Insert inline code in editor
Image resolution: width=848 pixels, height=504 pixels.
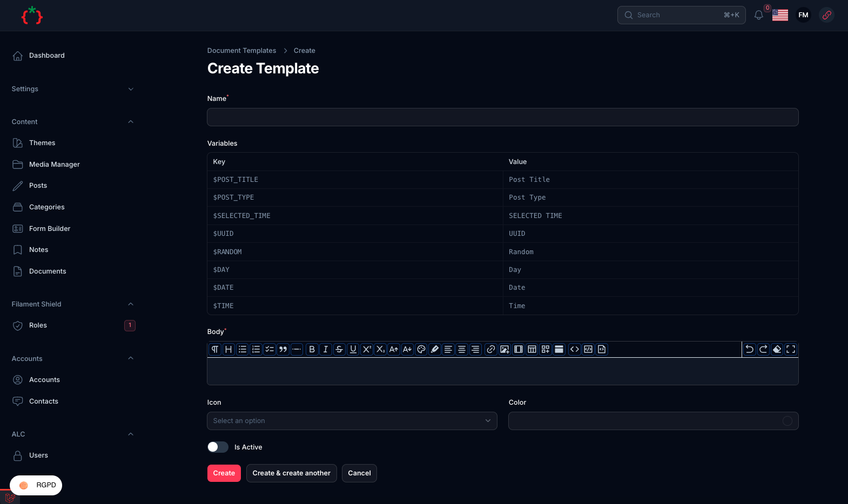(x=575, y=349)
